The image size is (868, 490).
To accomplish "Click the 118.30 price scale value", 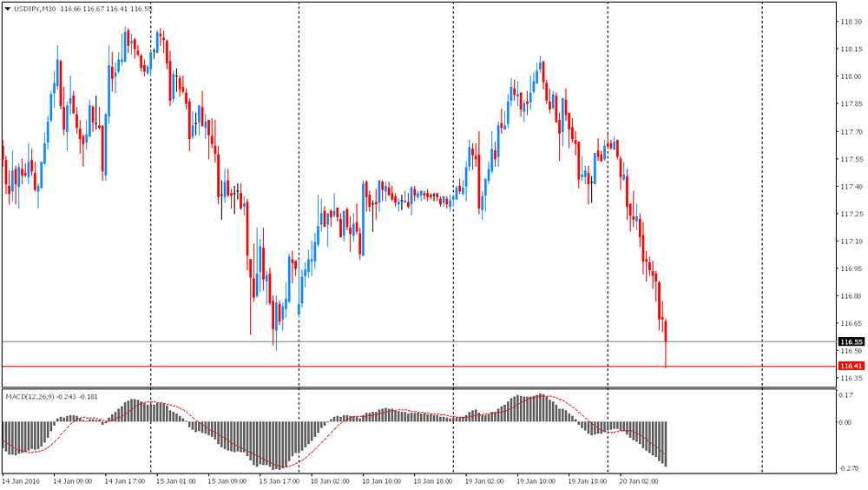I will 851,23.
